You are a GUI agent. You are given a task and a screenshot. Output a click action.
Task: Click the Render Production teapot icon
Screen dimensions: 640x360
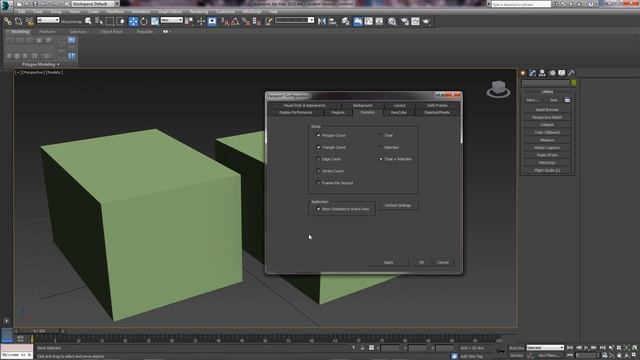point(426,21)
